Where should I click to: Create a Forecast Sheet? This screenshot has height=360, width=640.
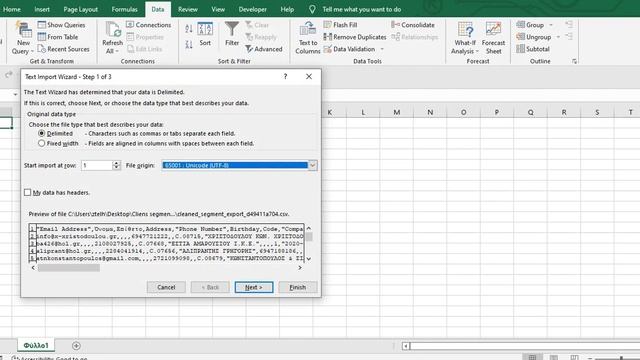pos(493,38)
